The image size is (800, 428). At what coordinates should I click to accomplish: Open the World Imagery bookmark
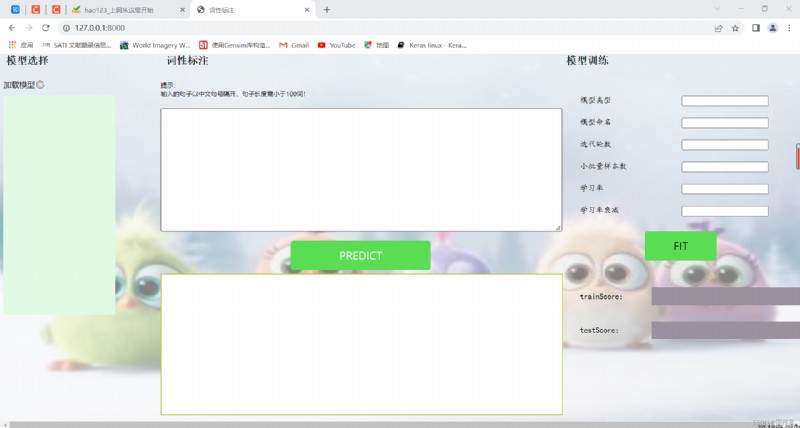(x=155, y=45)
